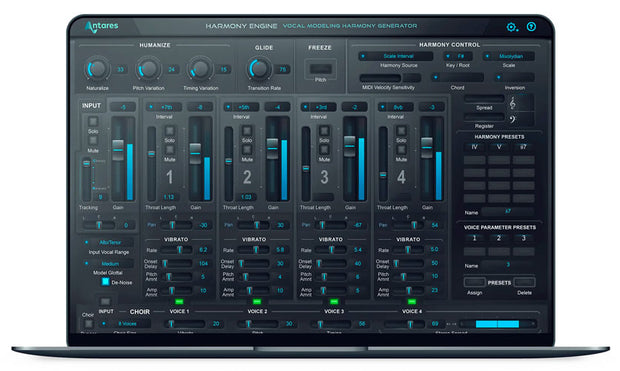Enable the Choir checkbox
This screenshot has height=371, width=620.
(88, 324)
